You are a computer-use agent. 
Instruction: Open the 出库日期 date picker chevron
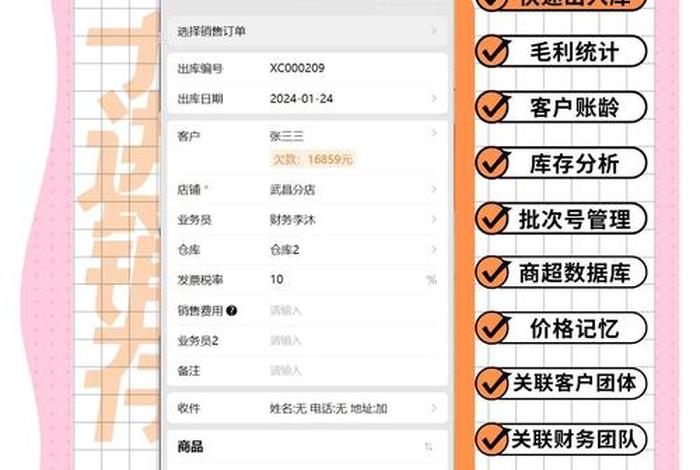[x=433, y=98]
